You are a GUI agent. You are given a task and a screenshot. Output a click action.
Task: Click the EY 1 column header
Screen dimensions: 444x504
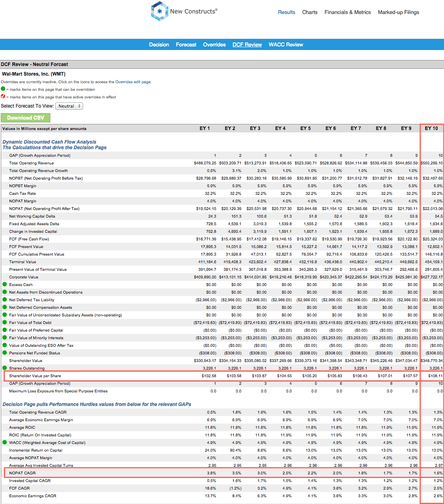(x=205, y=128)
